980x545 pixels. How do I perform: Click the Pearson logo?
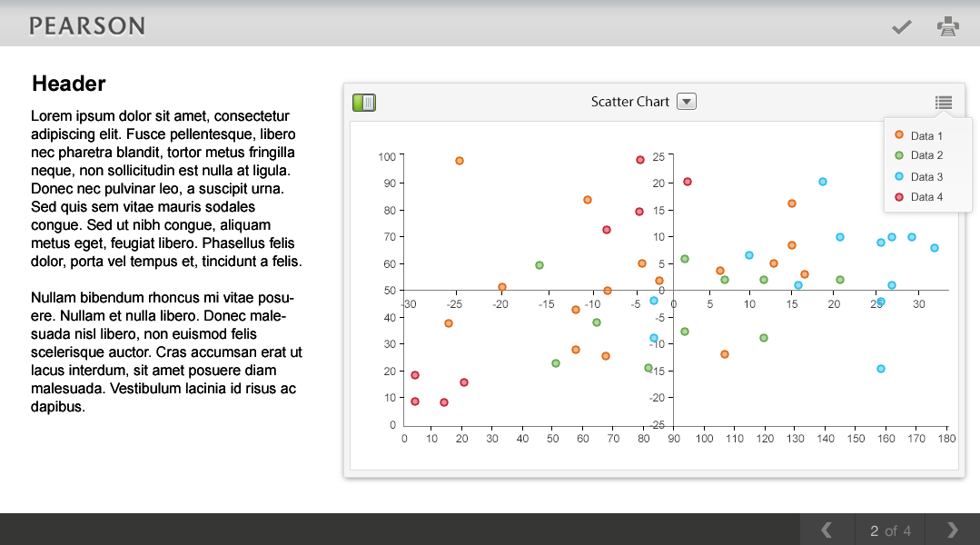coord(87,25)
